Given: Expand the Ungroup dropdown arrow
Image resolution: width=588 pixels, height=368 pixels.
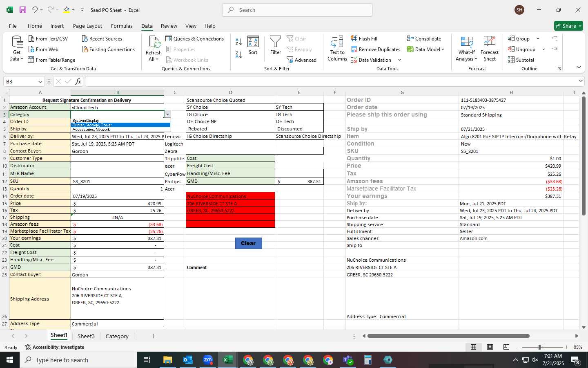Looking at the screenshot, I should pos(543,49).
